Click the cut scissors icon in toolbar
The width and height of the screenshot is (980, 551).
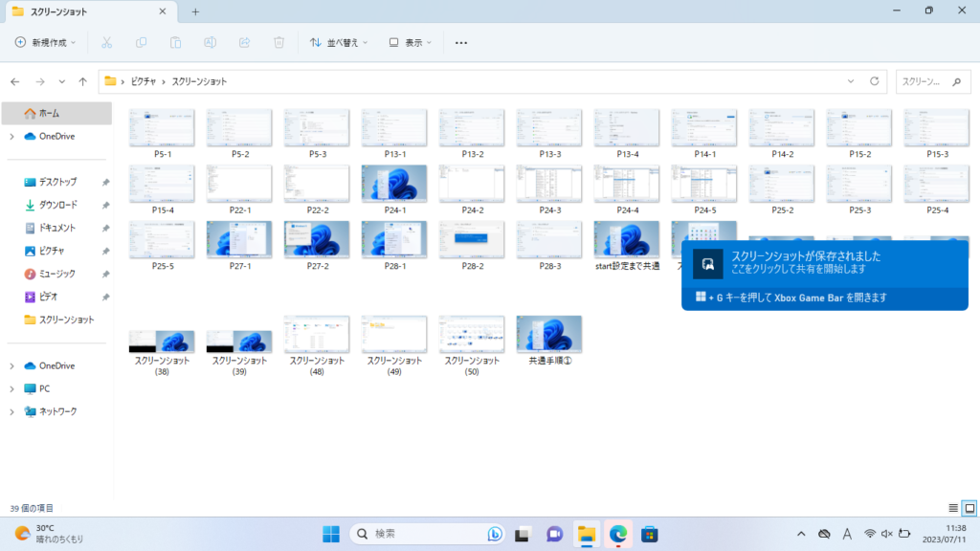pos(107,42)
